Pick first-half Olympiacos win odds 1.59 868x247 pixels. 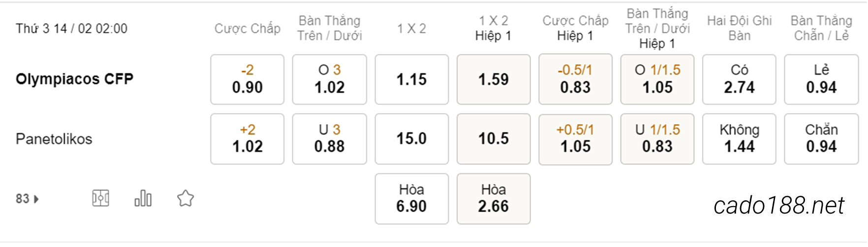click(494, 79)
